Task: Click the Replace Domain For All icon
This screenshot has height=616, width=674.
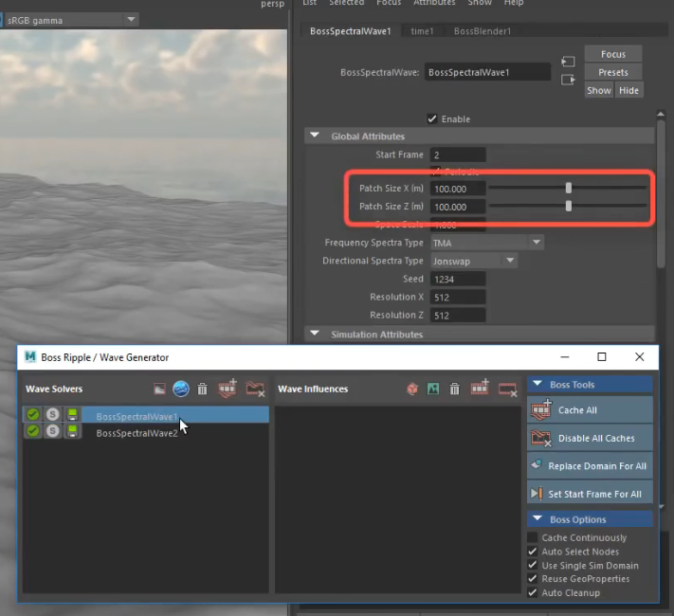Action: pyautogui.click(x=537, y=464)
